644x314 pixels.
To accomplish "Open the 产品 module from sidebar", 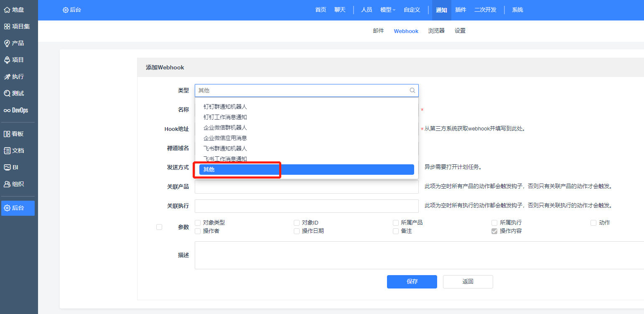I will (15, 43).
